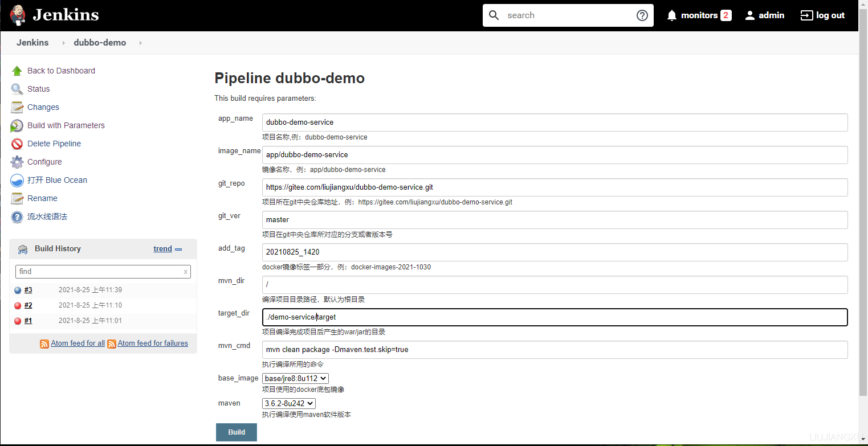Open the Changes sidebar item
This screenshot has height=446, width=868.
(43, 107)
